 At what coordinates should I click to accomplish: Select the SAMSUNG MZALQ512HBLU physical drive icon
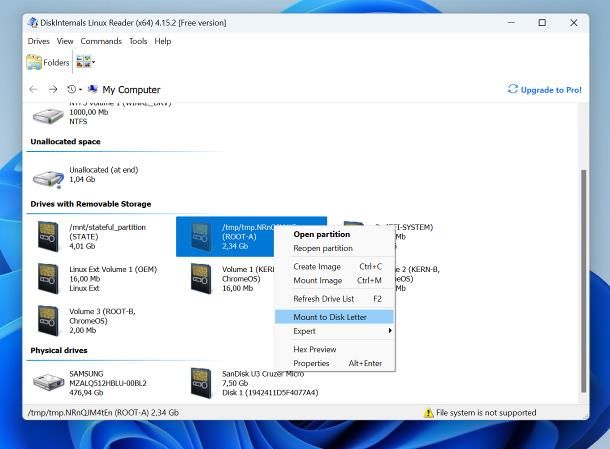[x=48, y=382]
